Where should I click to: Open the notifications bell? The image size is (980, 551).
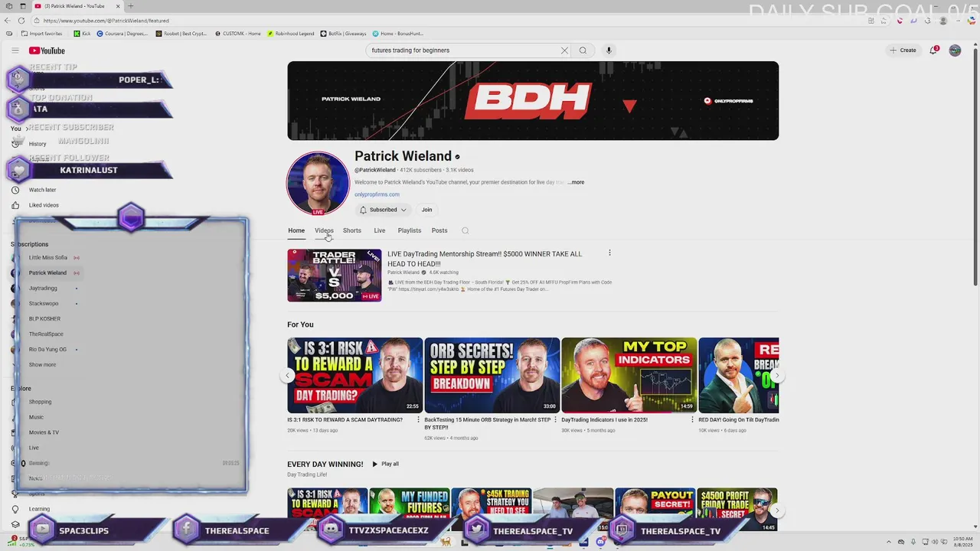coord(934,50)
